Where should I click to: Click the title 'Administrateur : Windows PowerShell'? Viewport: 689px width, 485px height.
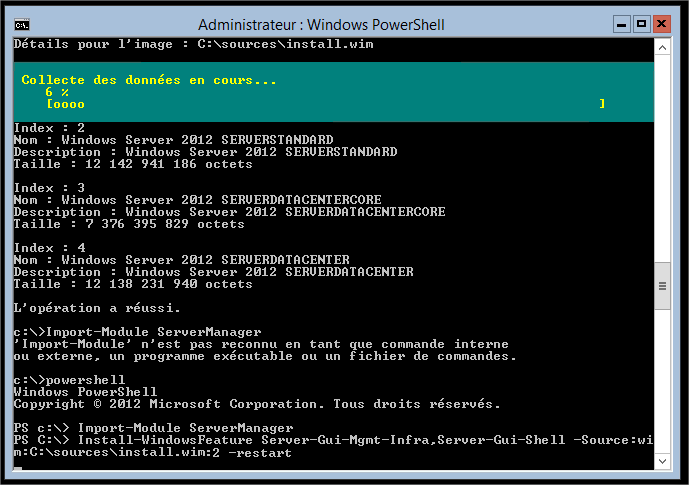[321, 25]
